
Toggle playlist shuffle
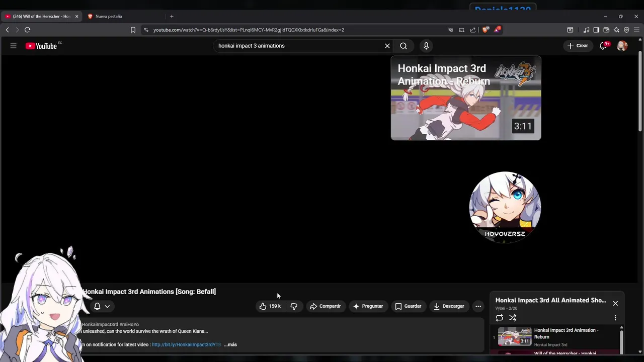513,318
